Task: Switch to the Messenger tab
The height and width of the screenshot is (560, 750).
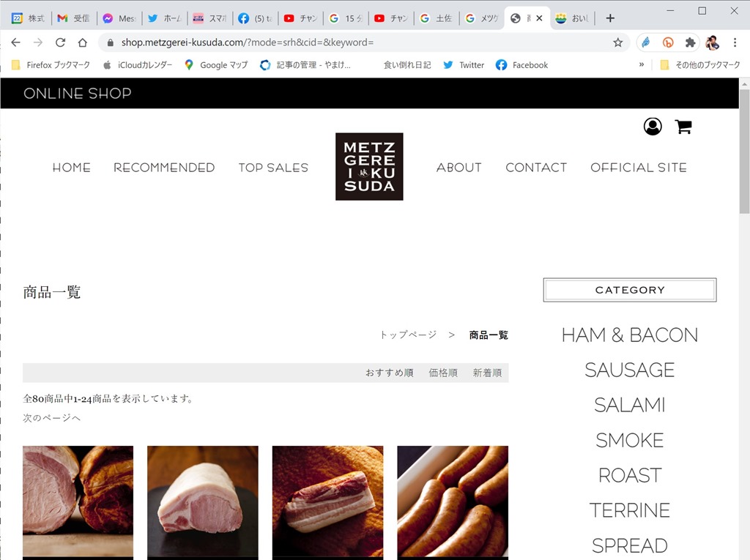Action: tap(119, 18)
